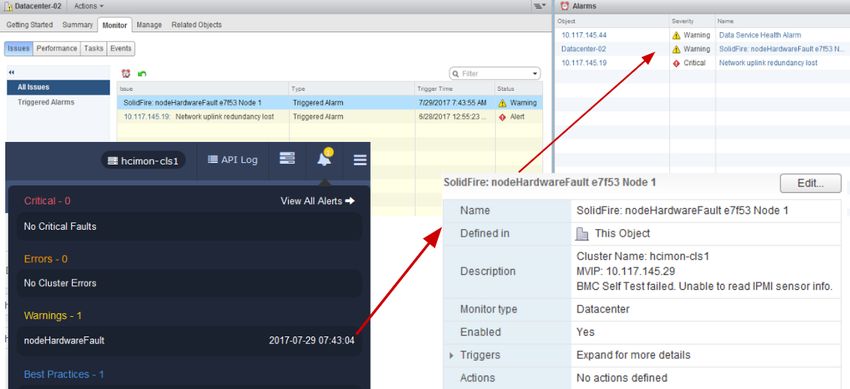This screenshot has height=389, width=850.
Task: Select the hcimon-cls1 cluster pill
Action: (143, 160)
